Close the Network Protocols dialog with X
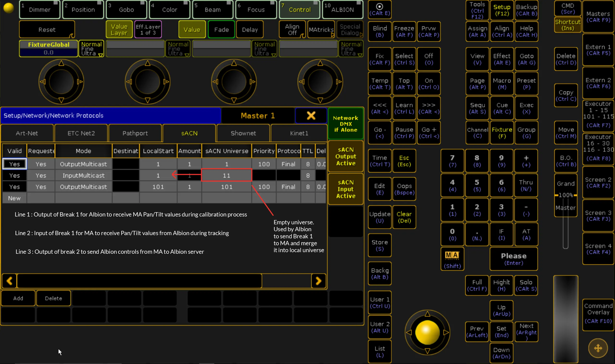Screen dimensions: 615x364 (x=311, y=116)
